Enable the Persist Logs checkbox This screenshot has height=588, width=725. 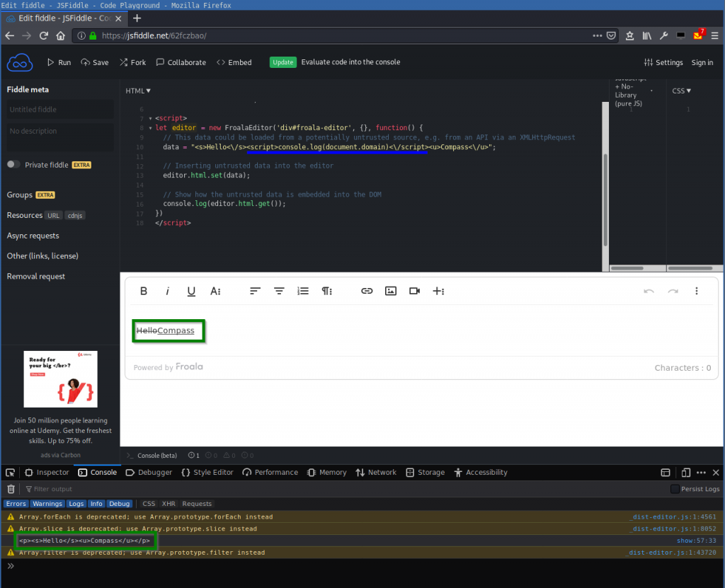tap(675, 489)
